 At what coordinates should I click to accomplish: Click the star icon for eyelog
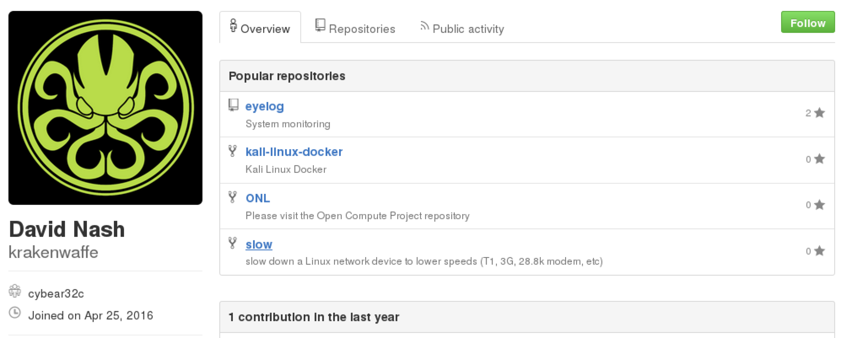[819, 113]
